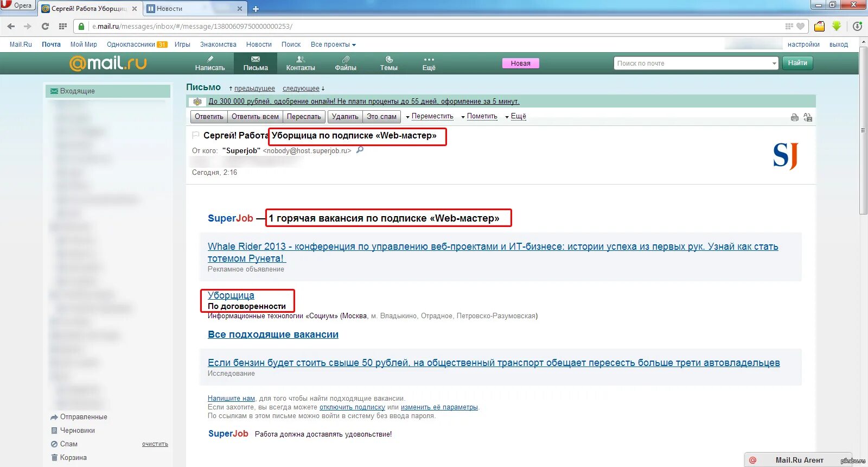Click the Ответить reply button
This screenshot has width=868, height=467.
[x=209, y=117]
